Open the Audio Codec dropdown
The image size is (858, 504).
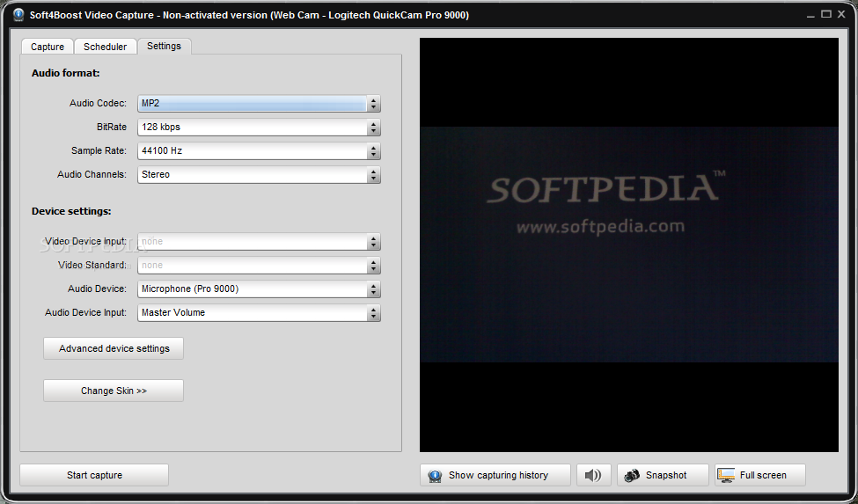click(x=259, y=103)
